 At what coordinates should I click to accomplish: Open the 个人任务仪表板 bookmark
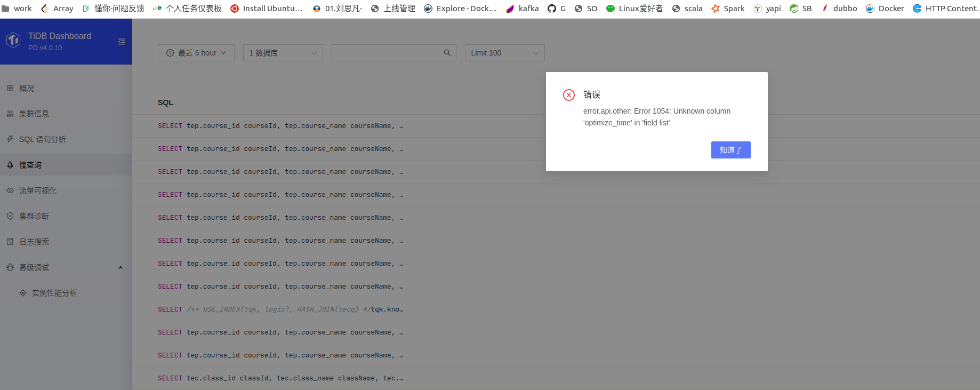tap(187, 9)
